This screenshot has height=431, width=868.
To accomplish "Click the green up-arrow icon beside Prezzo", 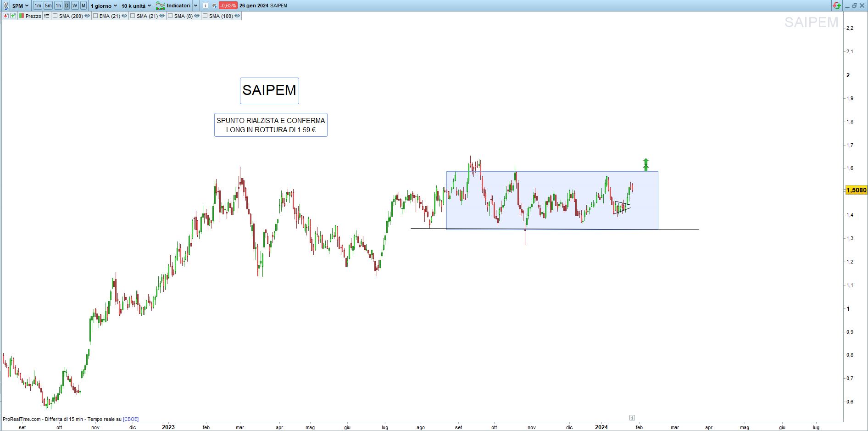I will click(x=13, y=16).
